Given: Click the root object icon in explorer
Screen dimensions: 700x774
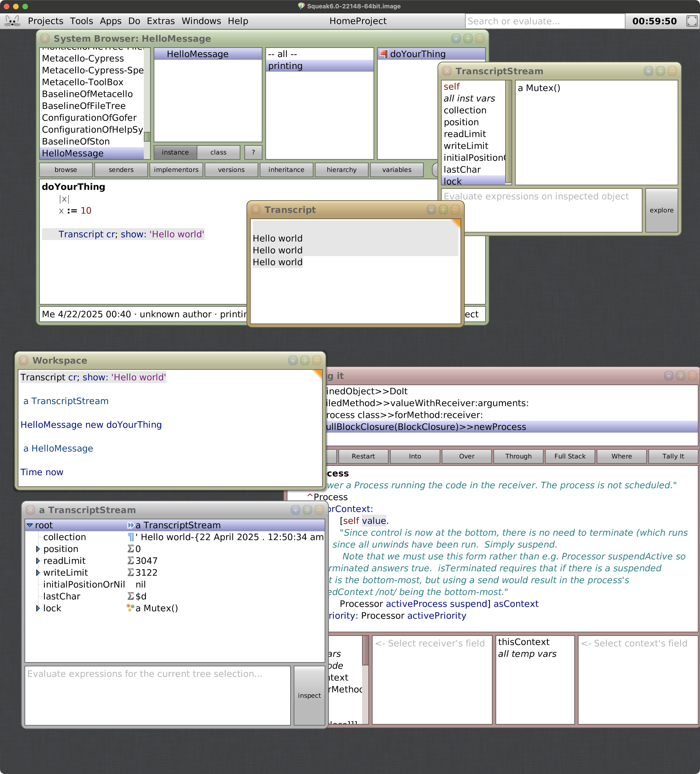Looking at the screenshot, I should click(131, 525).
